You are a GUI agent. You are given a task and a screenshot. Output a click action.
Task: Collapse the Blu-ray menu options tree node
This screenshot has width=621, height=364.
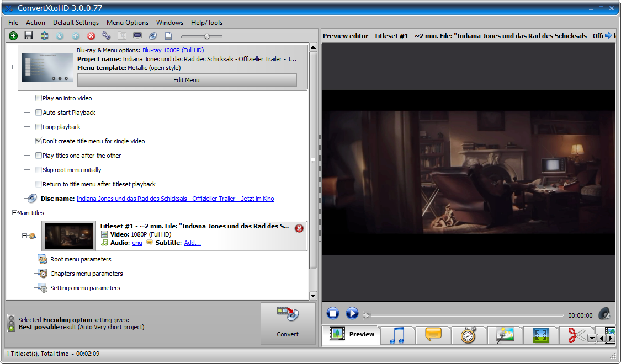pyautogui.click(x=15, y=67)
